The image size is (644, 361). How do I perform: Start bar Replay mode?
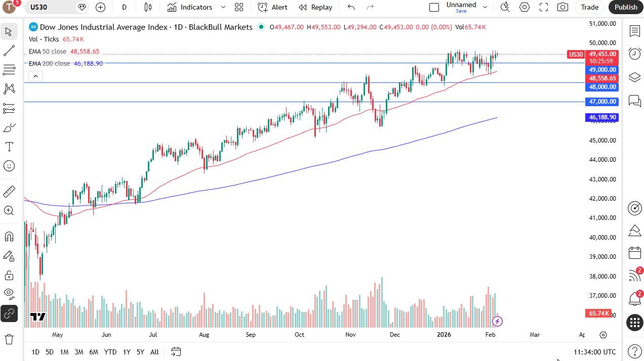pos(315,7)
